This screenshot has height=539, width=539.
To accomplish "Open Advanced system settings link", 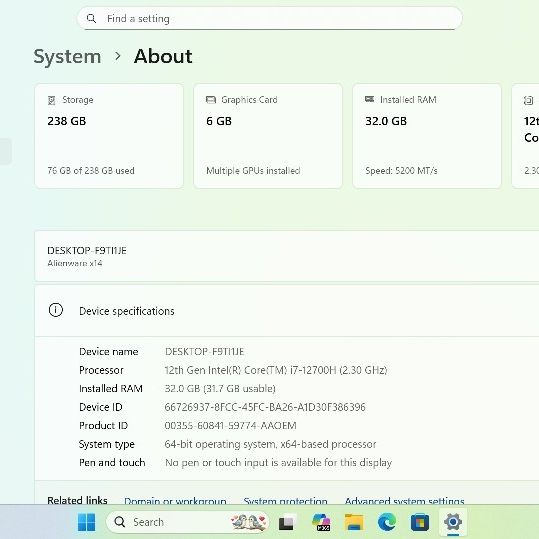I will point(405,500).
